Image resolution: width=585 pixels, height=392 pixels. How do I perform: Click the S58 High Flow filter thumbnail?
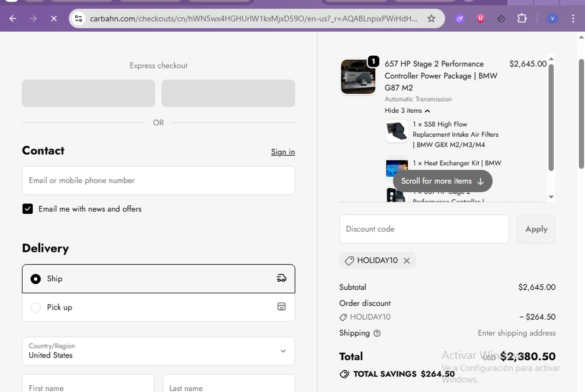[x=397, y=131]
